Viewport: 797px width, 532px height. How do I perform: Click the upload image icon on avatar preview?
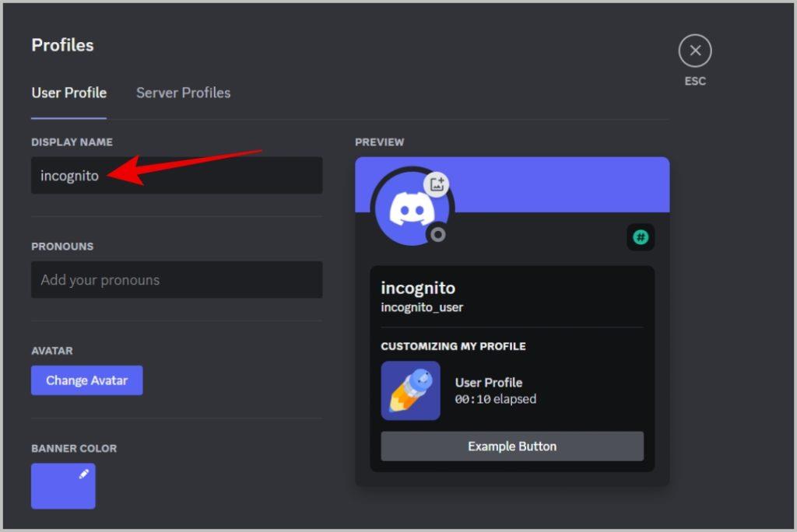pyautogui.click(x=437, y=184)
